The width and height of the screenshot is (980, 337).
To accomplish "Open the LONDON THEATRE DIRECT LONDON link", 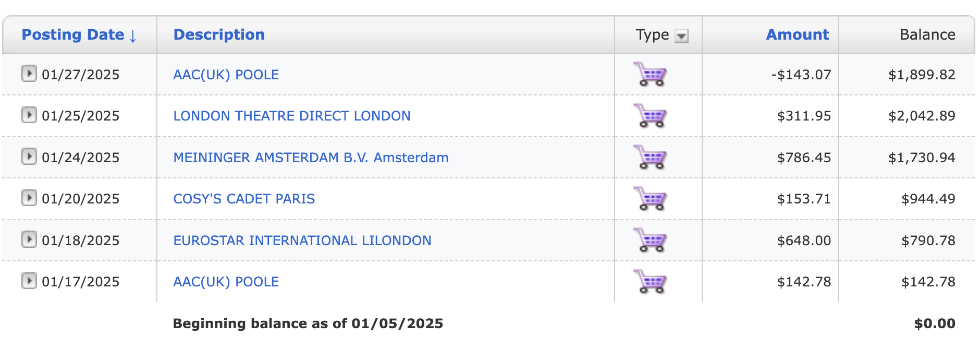I will coord(292,116).
